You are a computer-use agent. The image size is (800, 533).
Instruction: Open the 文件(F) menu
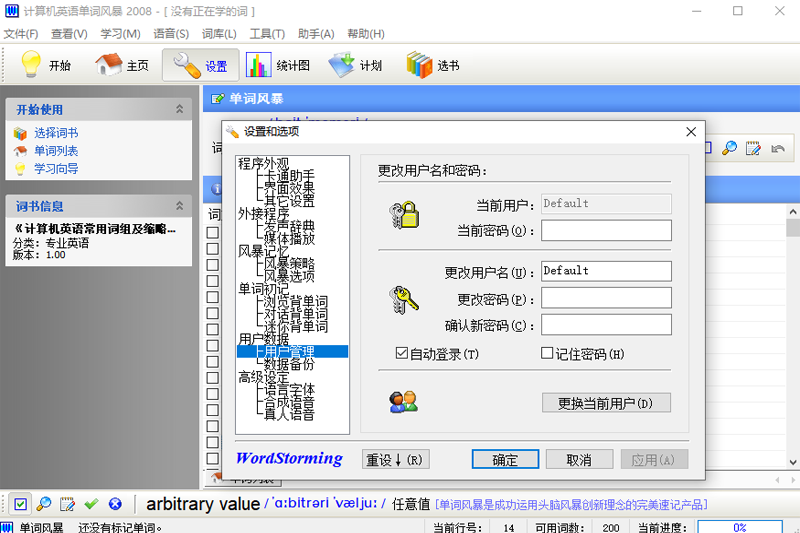pyautogui.click(x=21, y=34)
